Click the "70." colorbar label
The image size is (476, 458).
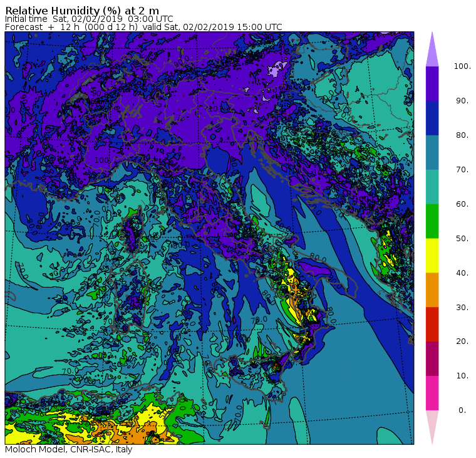click(x=462, y=169)
